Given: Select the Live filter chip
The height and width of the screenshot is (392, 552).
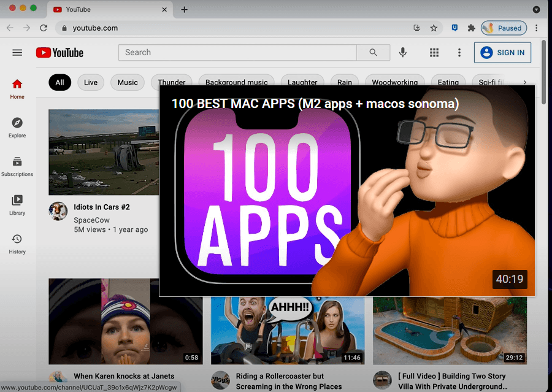Looking at the screenshot, I should click(91, 82).
